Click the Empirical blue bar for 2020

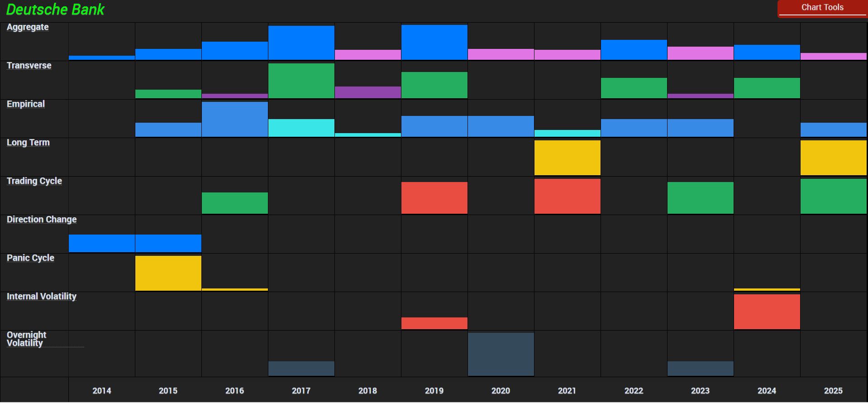501,126
